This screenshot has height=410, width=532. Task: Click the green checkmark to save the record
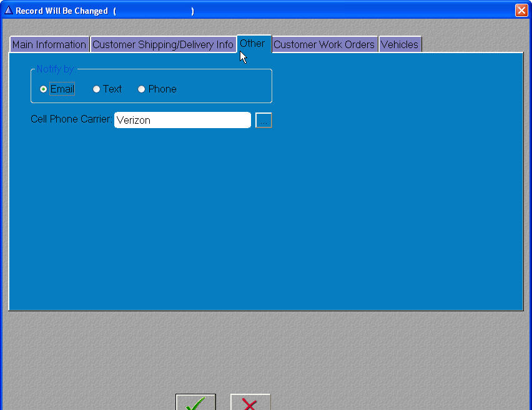pos(195,402)
